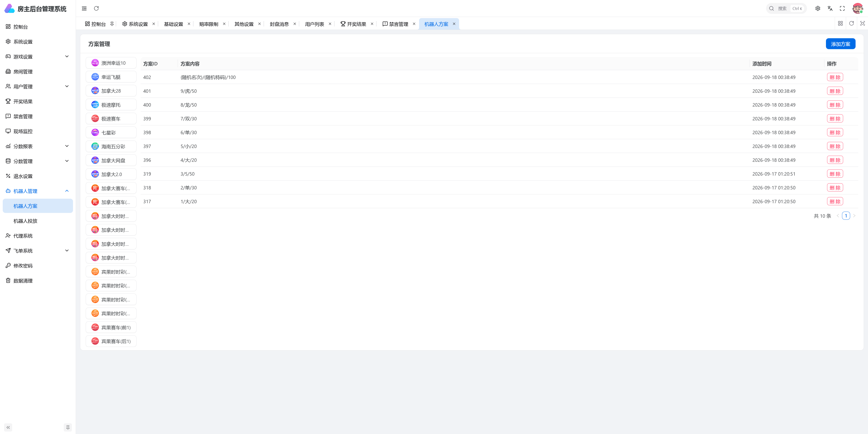
Task: Expand the 分数报表 sidebar menu
Action: 38,146
